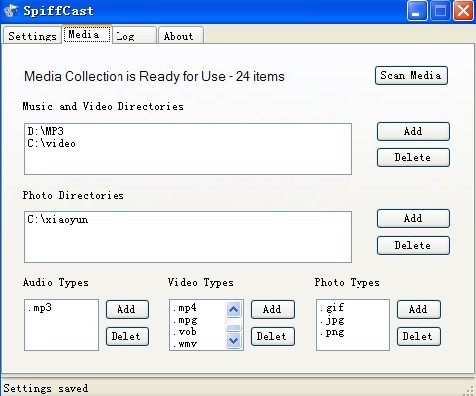Delete the selected Video type
The height and width of the screenshot is (396, 476).
coord(273,336)
